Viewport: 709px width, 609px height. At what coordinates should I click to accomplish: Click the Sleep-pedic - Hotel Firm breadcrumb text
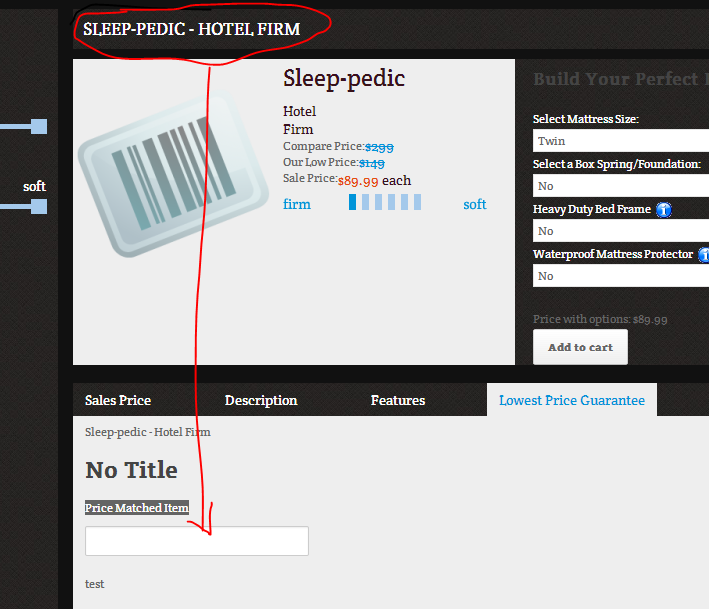coord(147,432)
